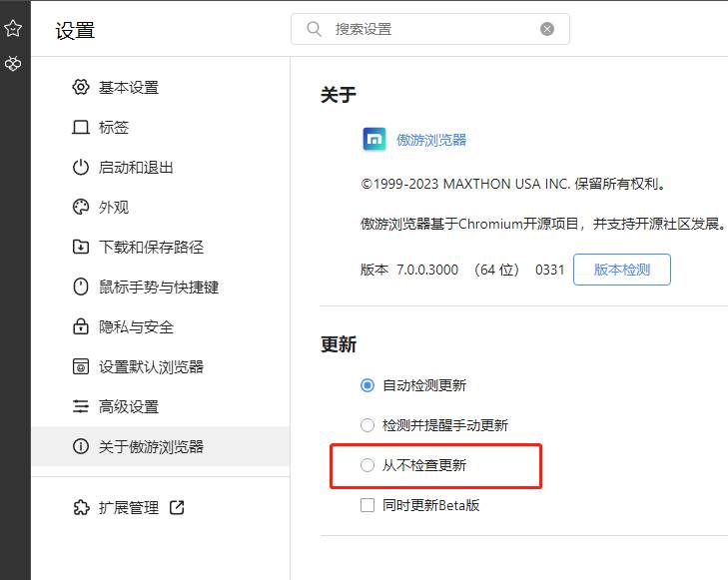Click the external link icon after 扩展管理

coord(177,507)
